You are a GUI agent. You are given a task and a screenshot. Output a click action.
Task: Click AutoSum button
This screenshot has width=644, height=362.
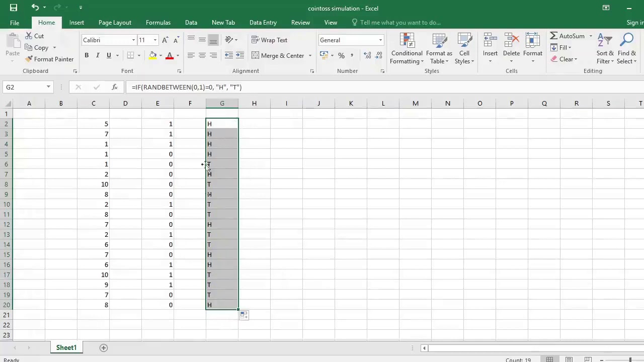point(568,36)
